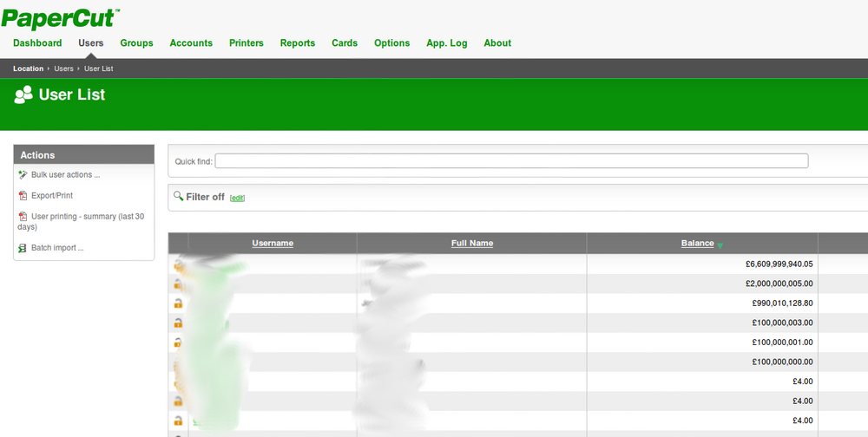Screen dimensions: 868x437
Task: Click lock icon in £2,000,000,005.00 row
Action: pos(178,284)
